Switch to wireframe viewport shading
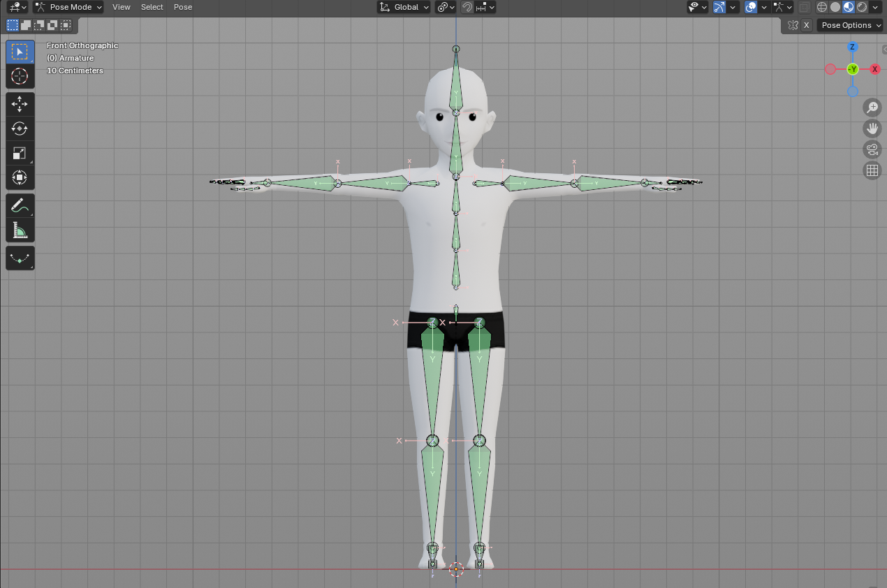Viewport: 887px width, 588px height. [x=822, y=7]
